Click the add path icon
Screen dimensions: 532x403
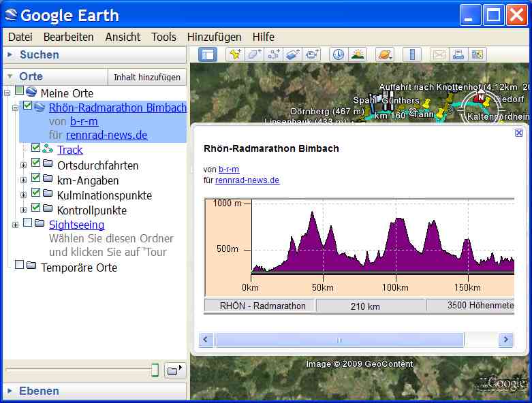click(274, 55)
